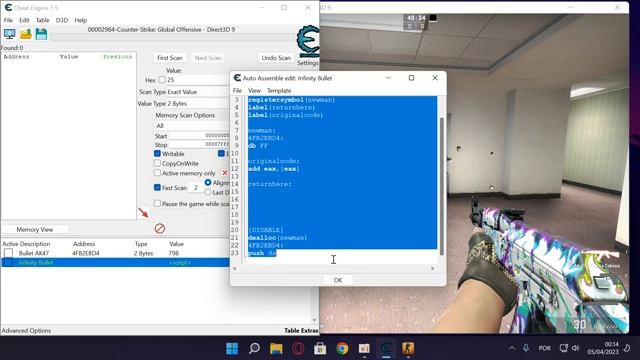The image size is (640, 360).
Task: Click the network display tray icon
Action: [564, 348]
